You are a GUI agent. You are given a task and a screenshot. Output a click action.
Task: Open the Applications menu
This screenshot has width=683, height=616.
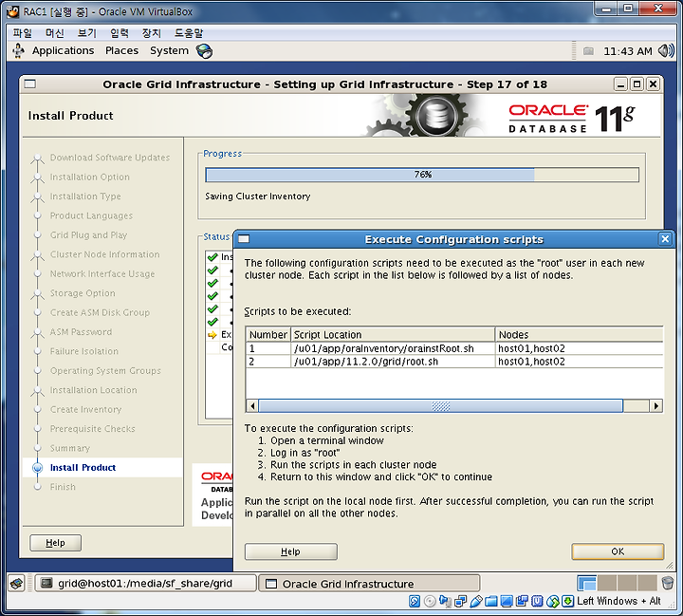pyautogui.click(x=63, y=50)
